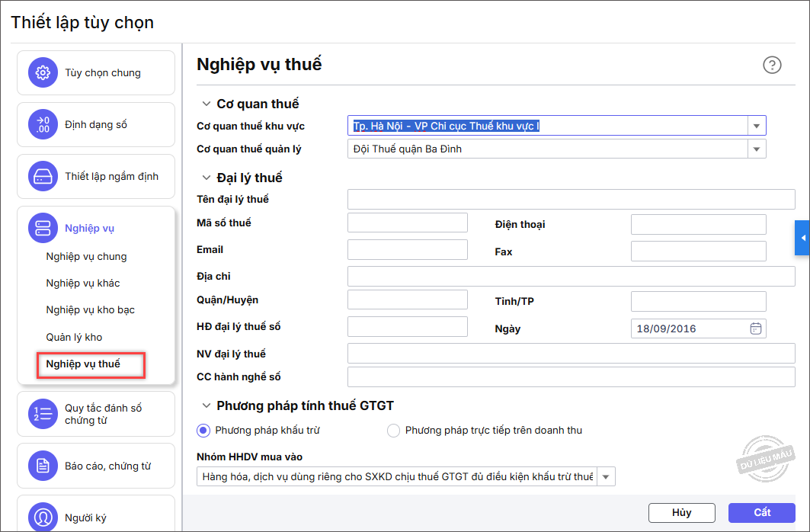Open the Định dạng số icon

(x=43, y=125)
